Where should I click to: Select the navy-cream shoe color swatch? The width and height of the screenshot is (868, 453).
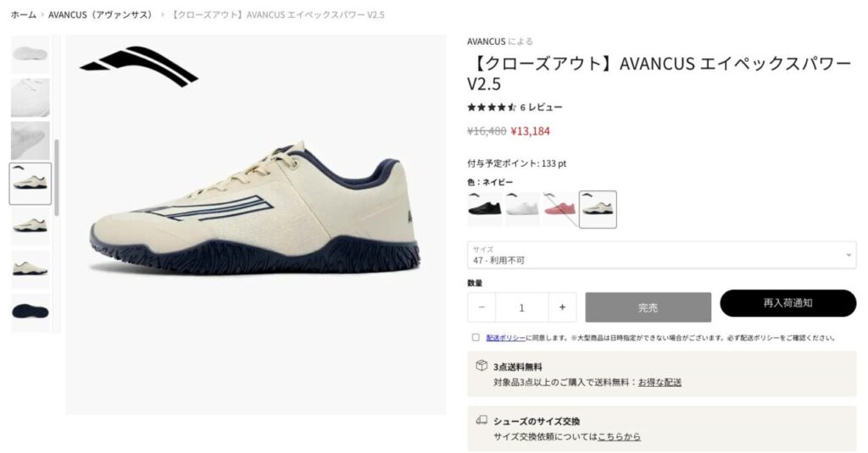598,209
